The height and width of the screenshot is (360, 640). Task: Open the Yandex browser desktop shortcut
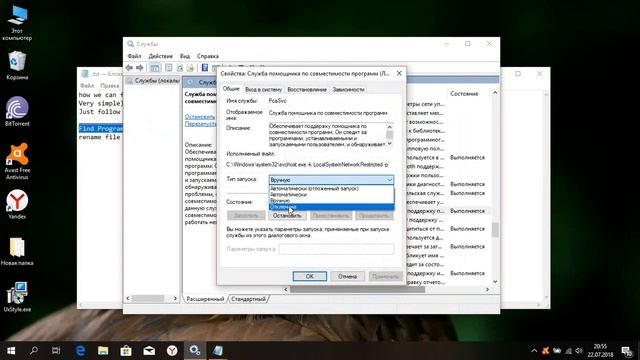(17, 204)
